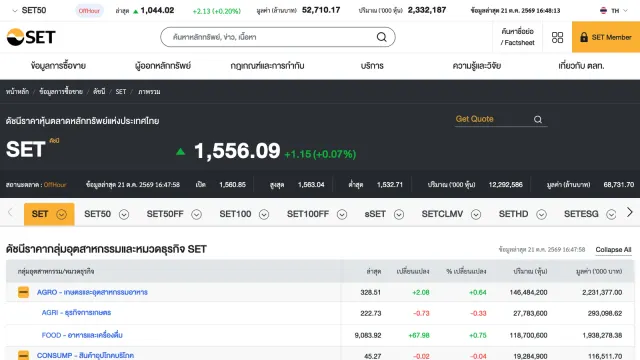Viewport: 640px width, 360px height.
Task: Open the dropdown chevron beside SETCLMV tab
Action: pyautogui.click(x=476, y=214)
